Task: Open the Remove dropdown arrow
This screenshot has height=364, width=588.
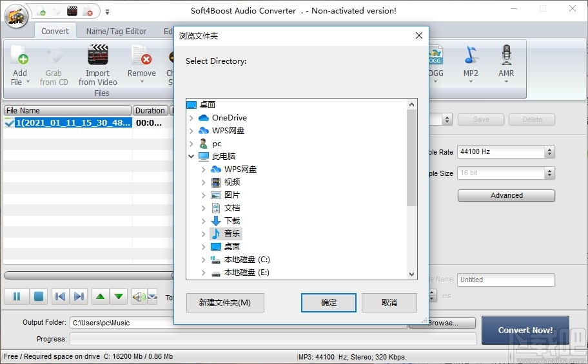Action: click(x=142, y=82)
